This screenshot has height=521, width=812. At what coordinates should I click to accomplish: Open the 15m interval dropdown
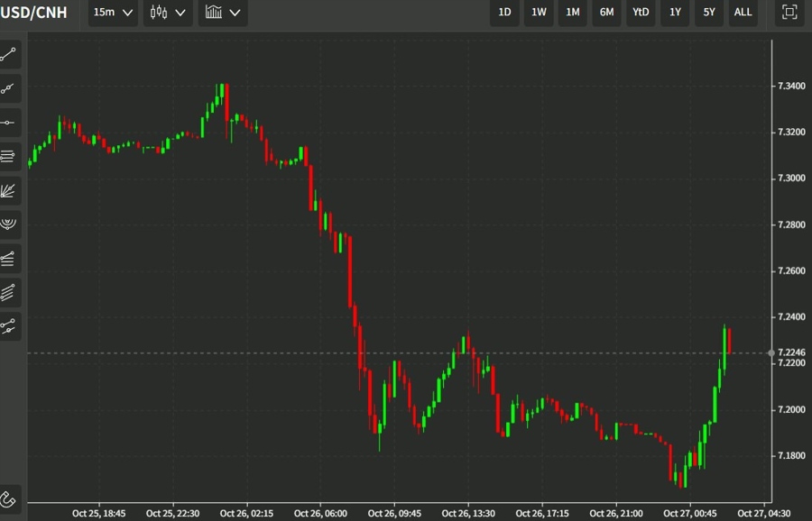(x=113, y=13)
